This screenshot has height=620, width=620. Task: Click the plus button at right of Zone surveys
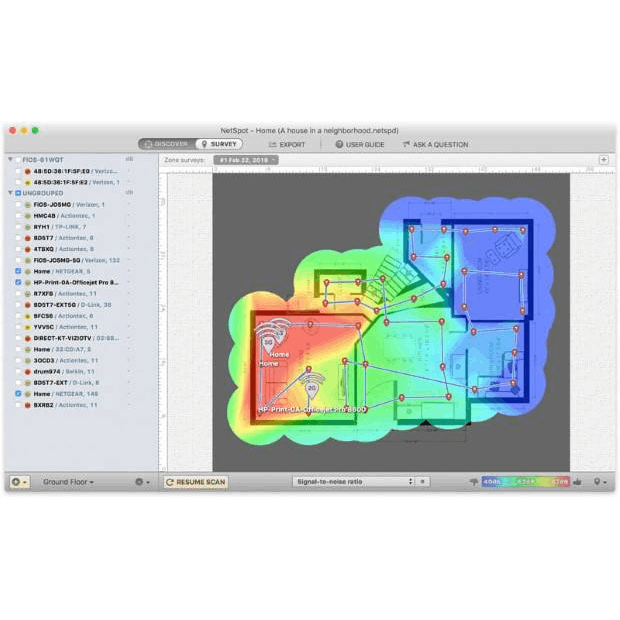603,160
